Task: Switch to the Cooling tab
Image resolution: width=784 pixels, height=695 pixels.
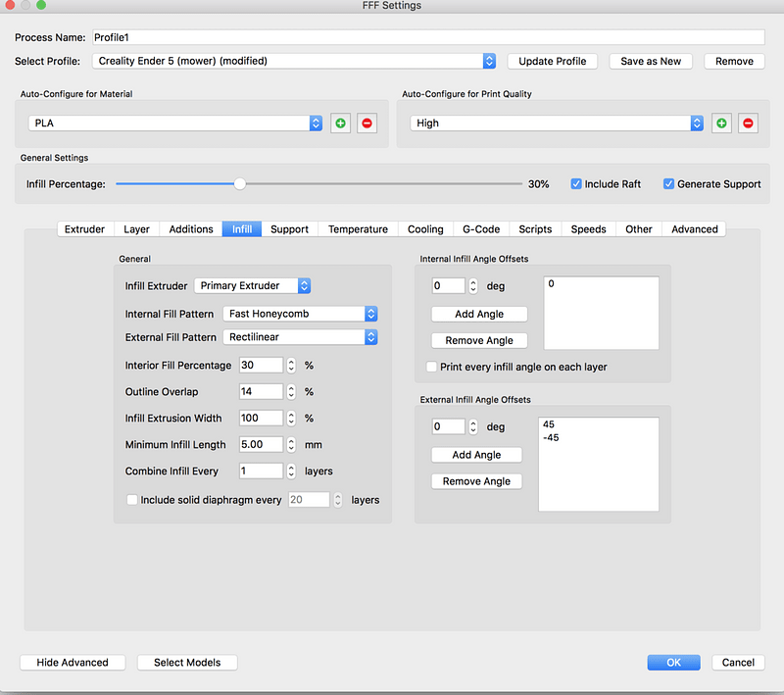Action: [x=425, y=229]
